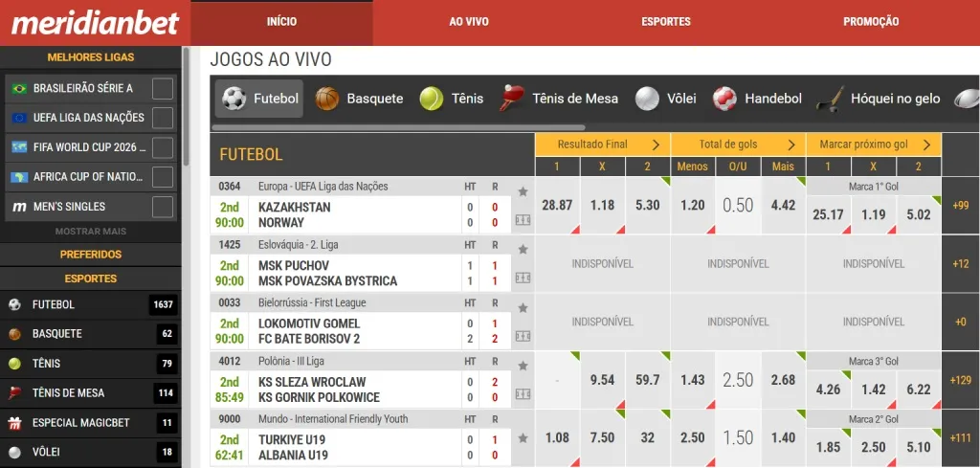Check the UEFA Liga das Nações checkbox

coord(163,118)
